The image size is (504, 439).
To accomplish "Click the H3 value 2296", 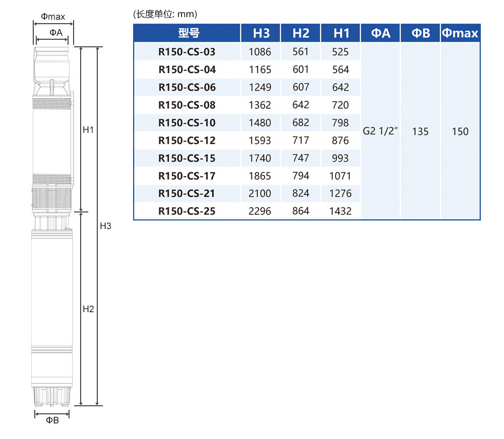I will click(x=260, y=211).
